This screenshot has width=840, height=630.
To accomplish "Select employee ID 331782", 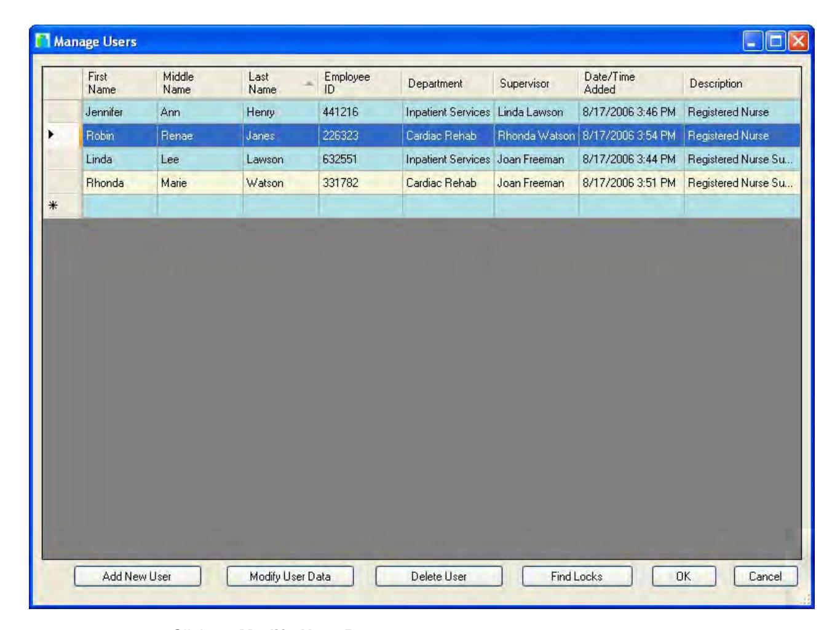I will (x=360, y=183).
